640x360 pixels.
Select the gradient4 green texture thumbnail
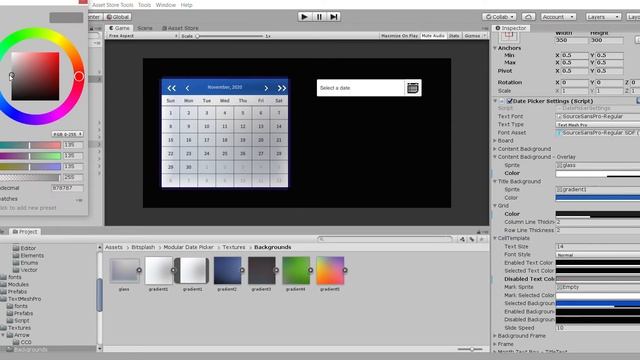pos(296,270)
